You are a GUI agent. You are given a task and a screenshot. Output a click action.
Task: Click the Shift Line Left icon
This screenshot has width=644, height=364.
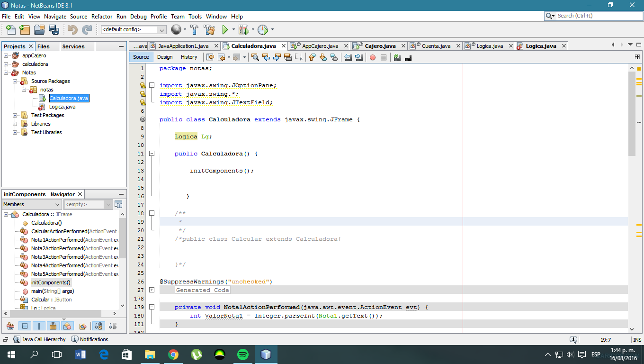(348, 57)
